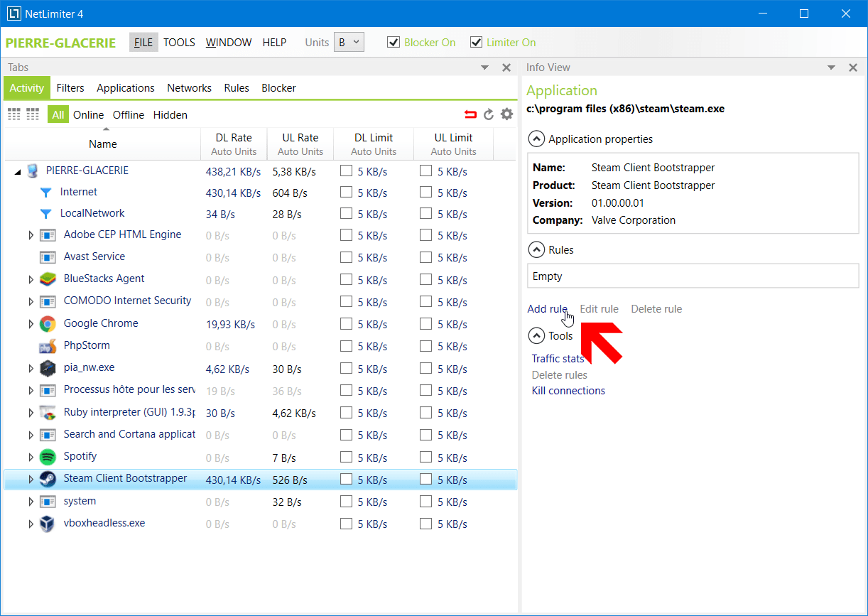Click the Spotify icon
Viewport: 868px width, 616px height.
(x=48, y=457)
